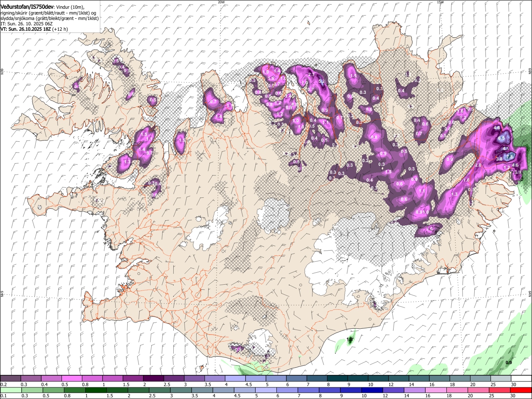Click the 'rigning/skúrir' legend description line

click(x=48, y=13)
